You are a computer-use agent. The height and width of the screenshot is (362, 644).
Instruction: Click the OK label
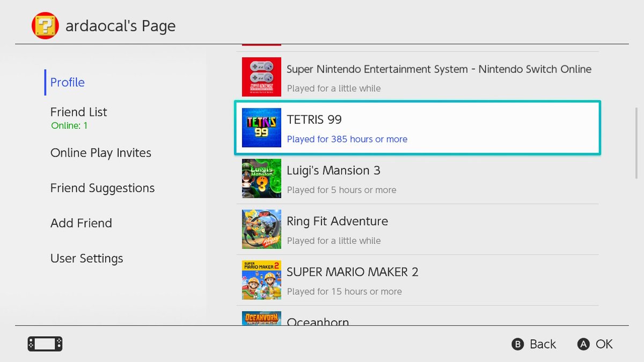coord(604,344)
